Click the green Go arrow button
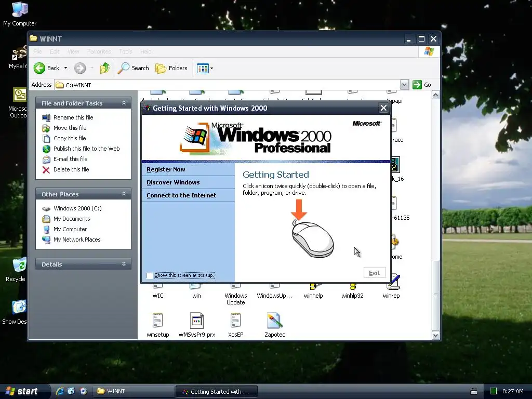The width and height of the screenshot is (532, 399). (x=417, y=85)
